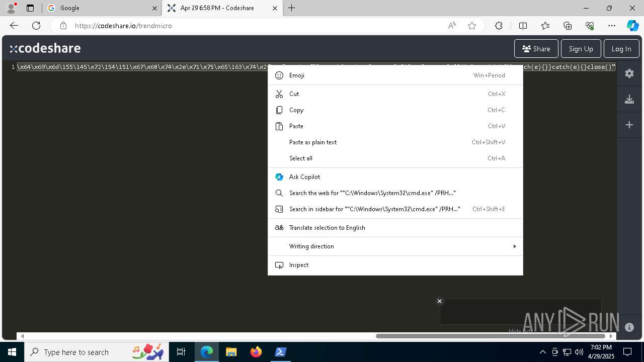Click the Codeshare logo
The height and width of the screenshot is (362, 644).
point(45,48)
